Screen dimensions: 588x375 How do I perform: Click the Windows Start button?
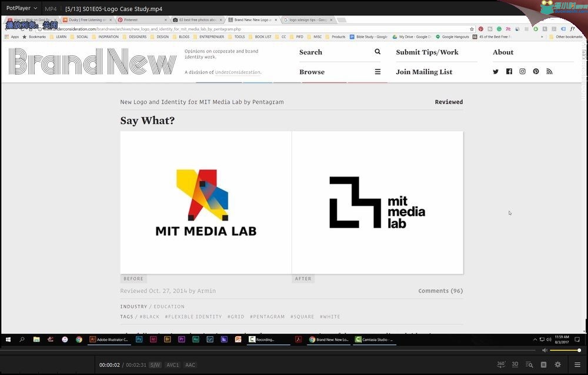[8, 339]
